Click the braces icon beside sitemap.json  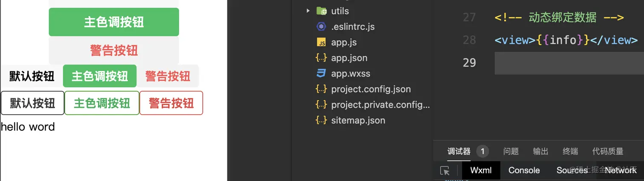(x=321, y=120)
